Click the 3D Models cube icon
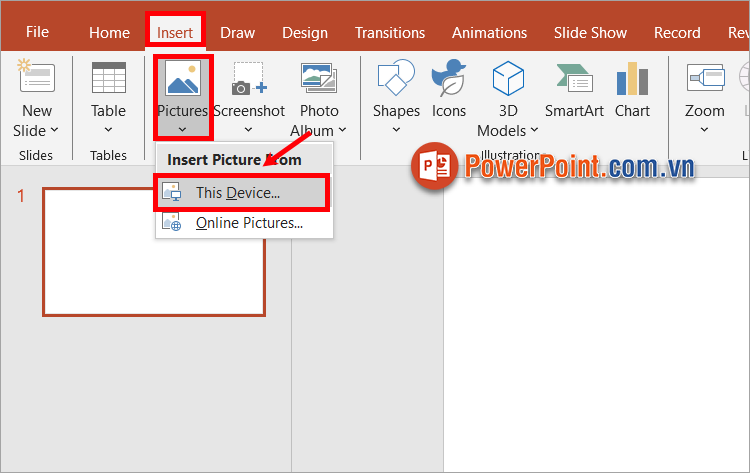750x473 pixels. coord(508,77)
